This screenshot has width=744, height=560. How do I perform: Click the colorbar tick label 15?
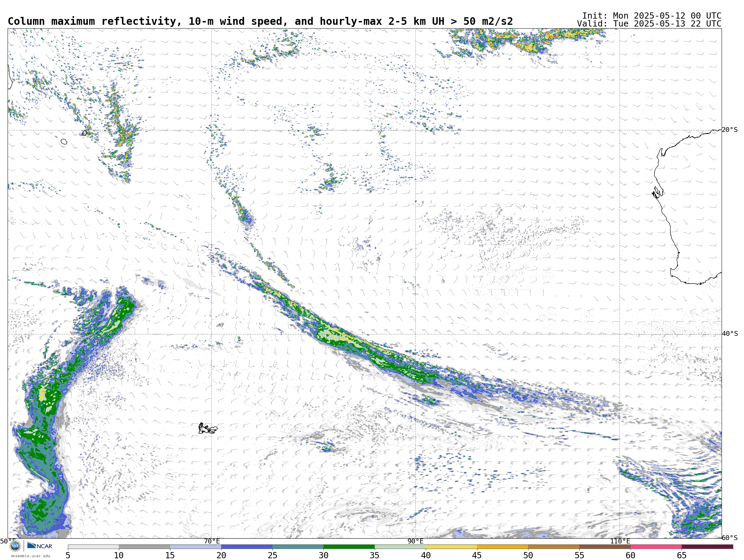pos(170,556)
